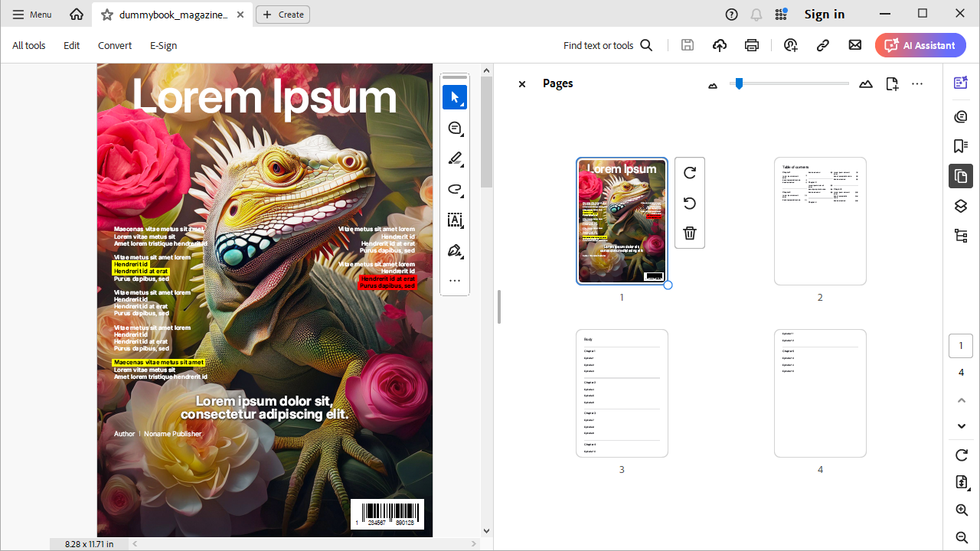Open the Convert tab
This screenshot has width=980, height=551.
pos(115,45)
